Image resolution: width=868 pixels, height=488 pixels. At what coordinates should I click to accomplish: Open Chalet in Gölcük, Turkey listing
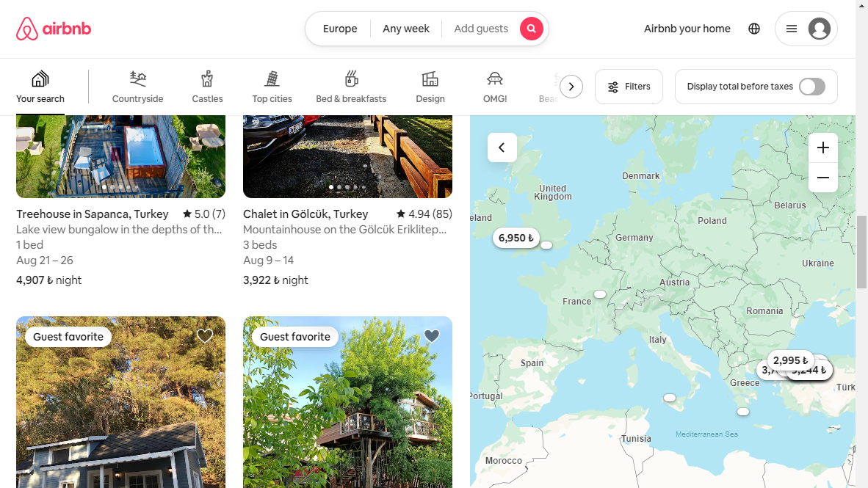point(305,214)
